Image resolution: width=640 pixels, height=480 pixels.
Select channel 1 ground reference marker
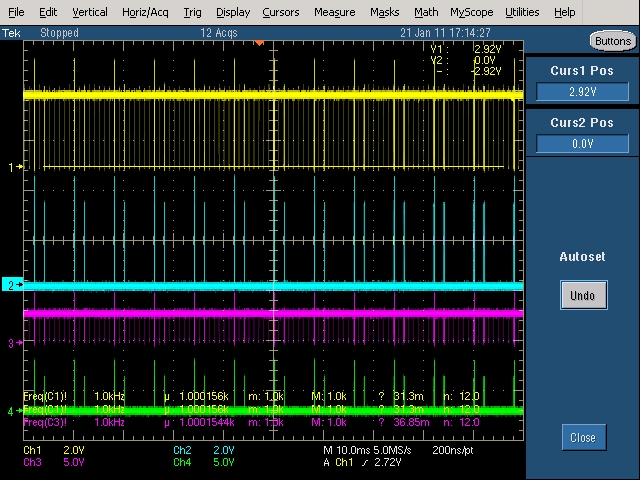click(15, 167)
